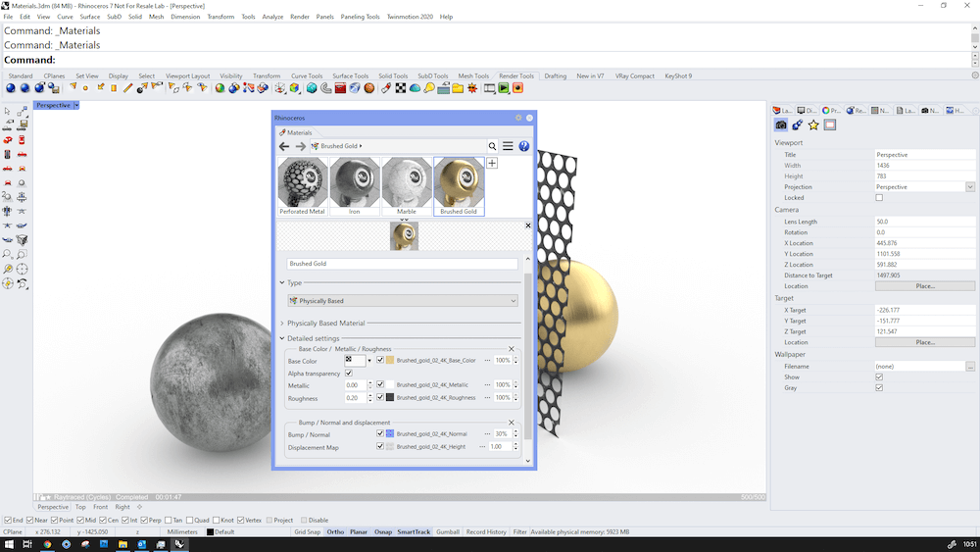Image resolution: width=980 pixels, height=552 pixels.
Task: Open the Brushed Gold breadcrumb arrow
Action: [x=361, y=146]
